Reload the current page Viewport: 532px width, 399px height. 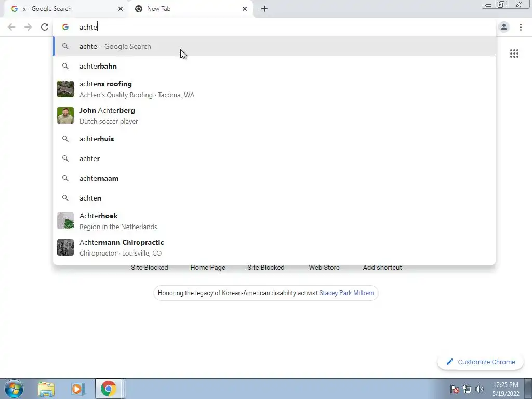45,27
